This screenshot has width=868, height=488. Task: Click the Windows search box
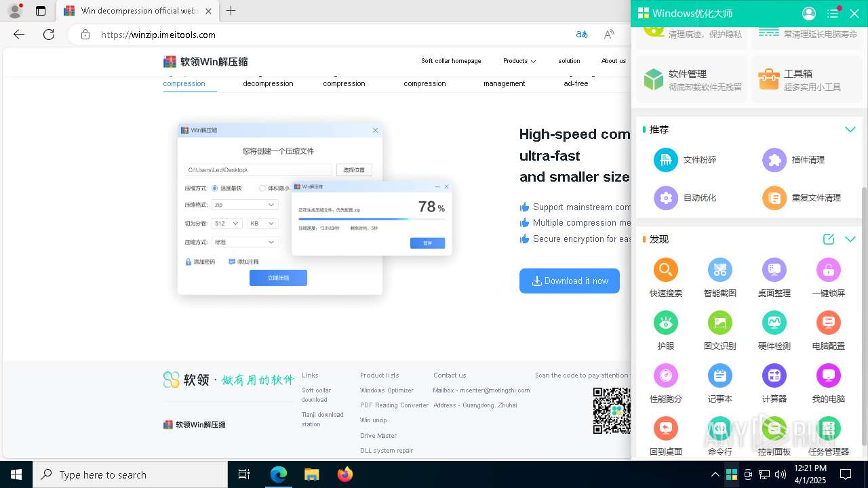coord(130,474)
